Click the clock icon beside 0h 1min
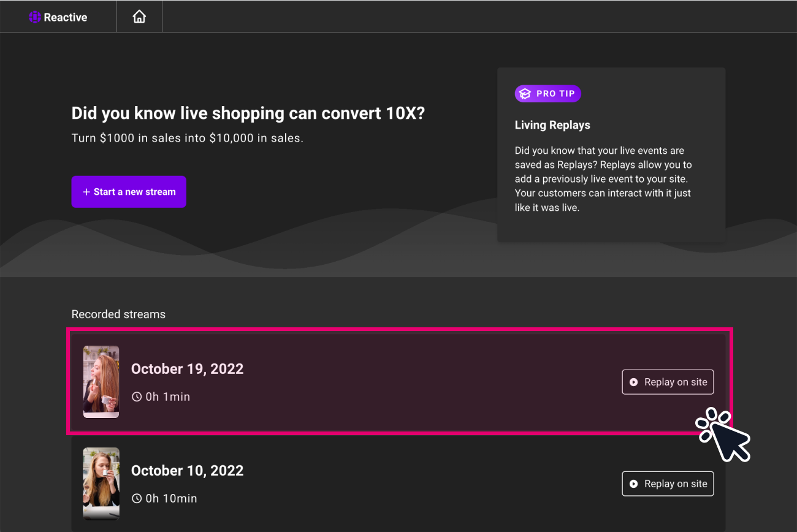Image resolution: width=797 pixels, height=532 pixels. coord(137,397)
